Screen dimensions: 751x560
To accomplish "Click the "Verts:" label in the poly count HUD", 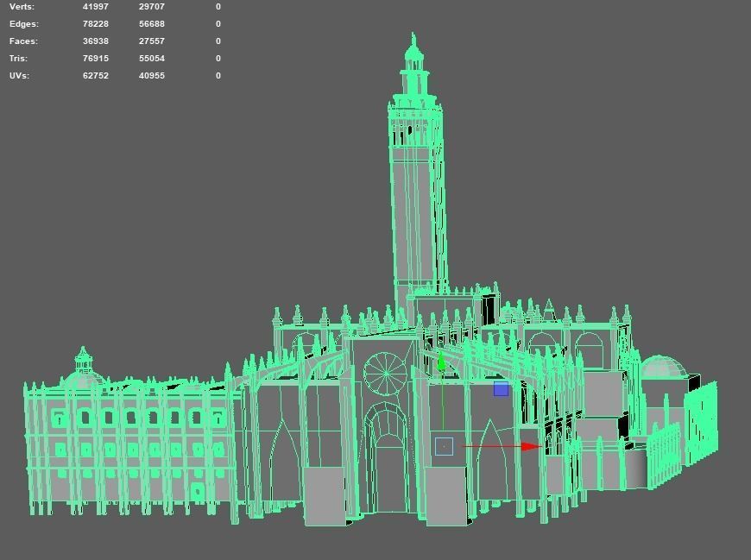I will pyautogui.click(x=22, y=7).
